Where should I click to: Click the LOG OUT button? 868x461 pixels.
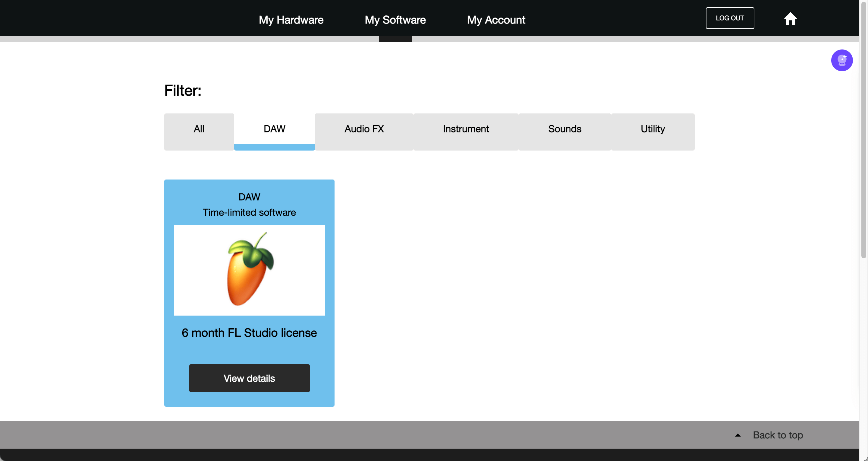click(x=730, y=18)
